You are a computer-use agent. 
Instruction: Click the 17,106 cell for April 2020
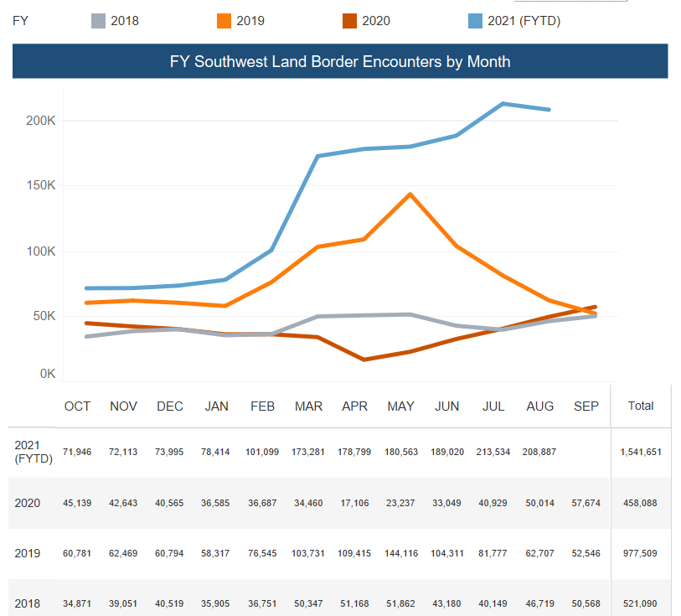pyautogui.click(x=354, y=504)
